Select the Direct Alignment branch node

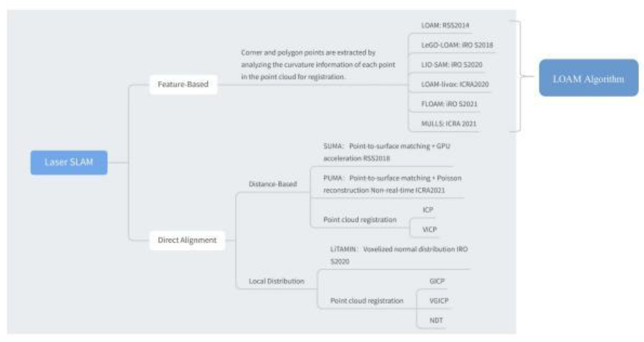coord(187,240)
